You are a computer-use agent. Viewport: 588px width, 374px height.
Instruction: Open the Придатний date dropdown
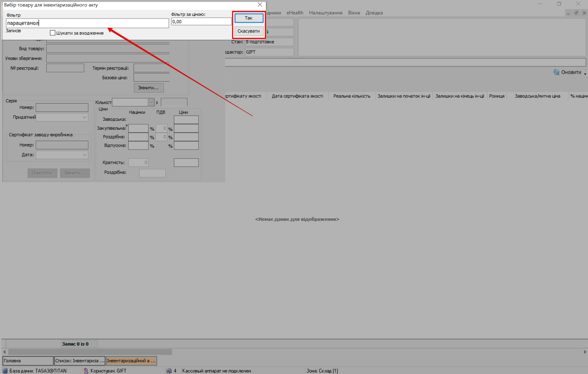tap(85, 117)
